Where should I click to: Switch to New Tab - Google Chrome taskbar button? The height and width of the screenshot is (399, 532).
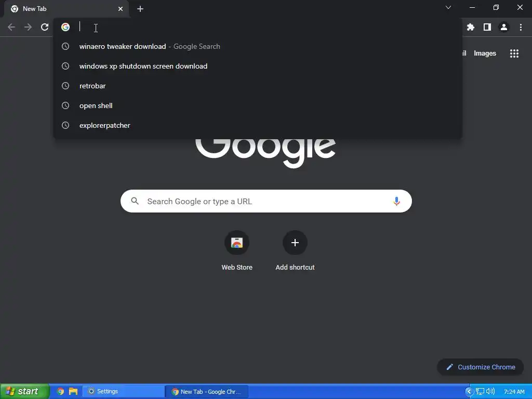point(207,392)
